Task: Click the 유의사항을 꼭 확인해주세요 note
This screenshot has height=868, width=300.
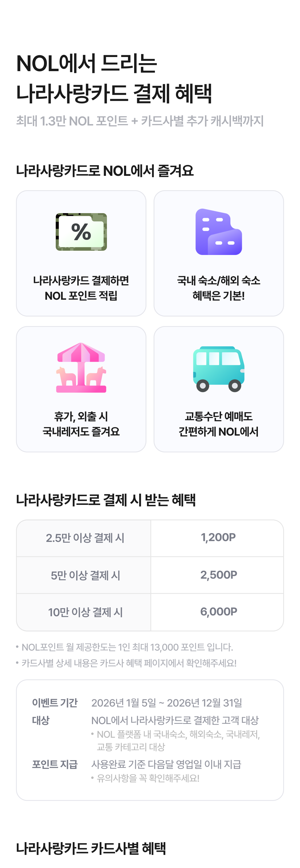Action: [148, 778]
